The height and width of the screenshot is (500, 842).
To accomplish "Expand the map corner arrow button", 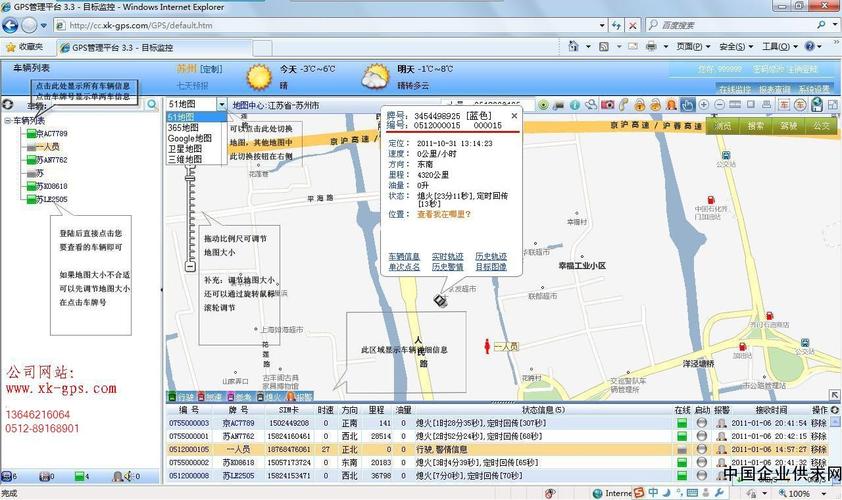I will point(834,395).
